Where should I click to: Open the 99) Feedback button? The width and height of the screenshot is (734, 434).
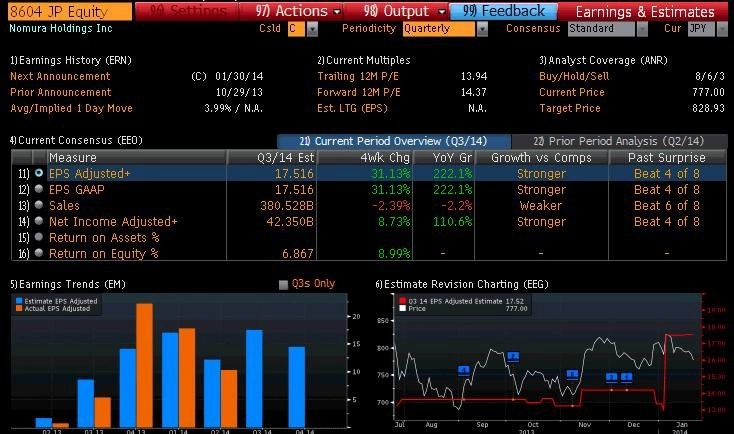(x=504, y=11)
